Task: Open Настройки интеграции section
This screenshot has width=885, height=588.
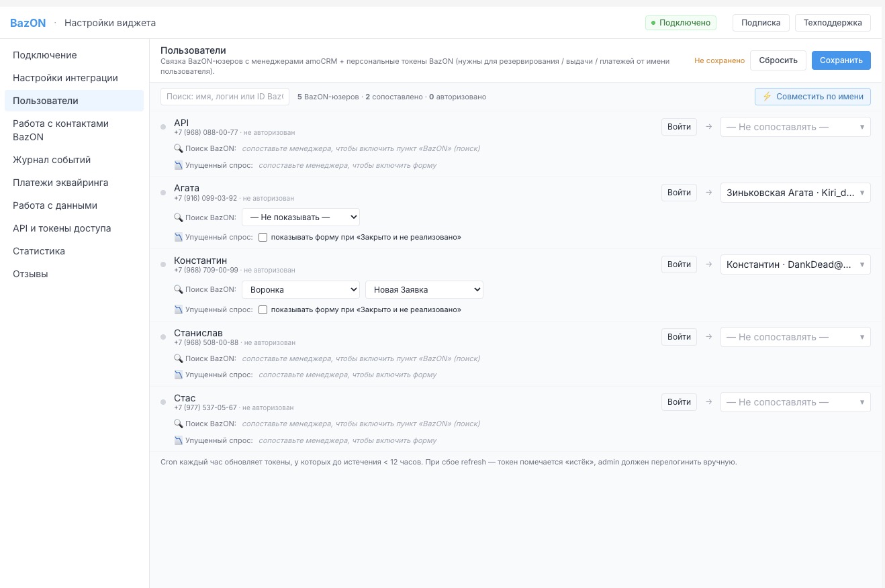Action: 74,78
